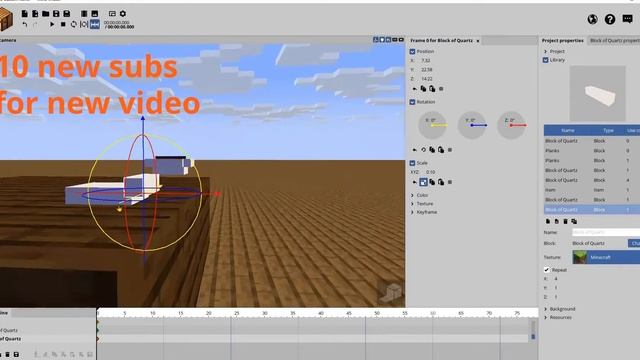Select Frame 0 for Block of Quartz tab

point(441,40)
